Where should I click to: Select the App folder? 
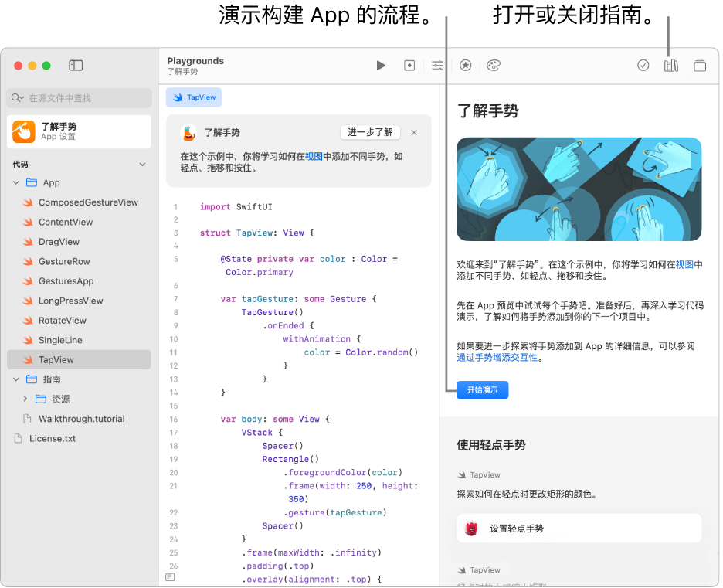[43, 182]
